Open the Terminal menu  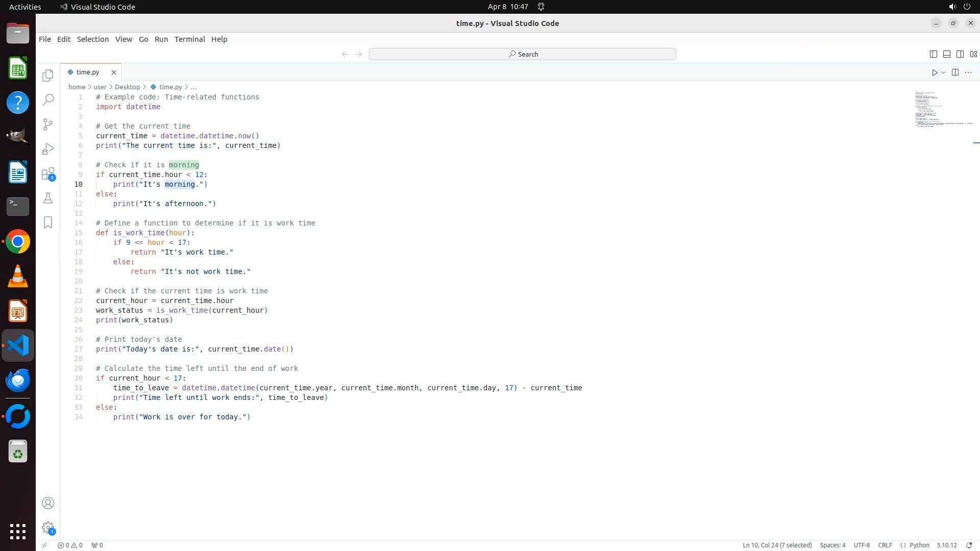189,39
